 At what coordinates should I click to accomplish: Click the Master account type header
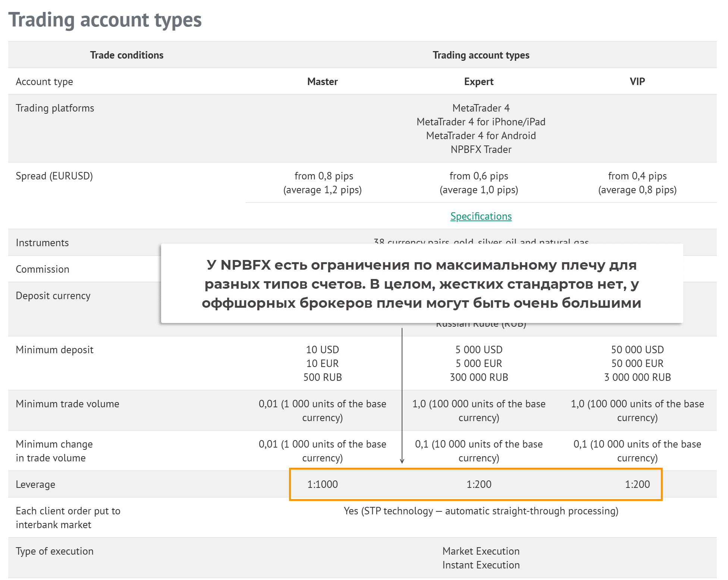coord(322,82)
